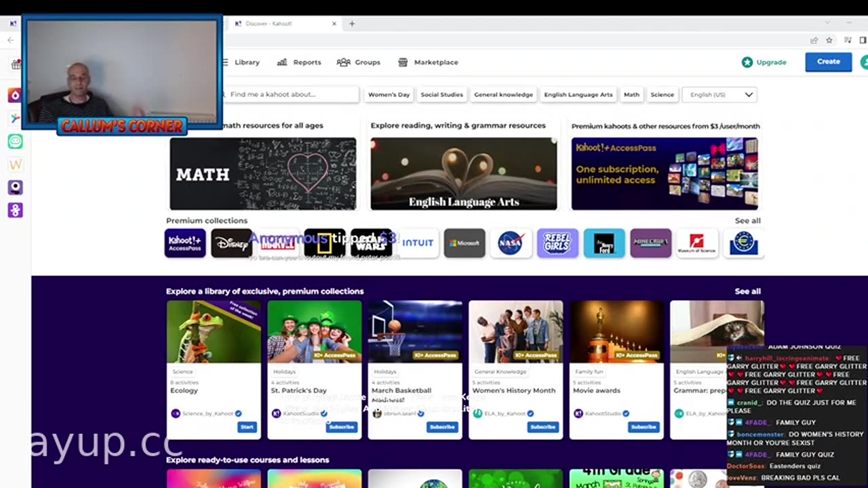Open the NASA premium collection logo
Screen dimensions: 868x488
click(511, 243)
